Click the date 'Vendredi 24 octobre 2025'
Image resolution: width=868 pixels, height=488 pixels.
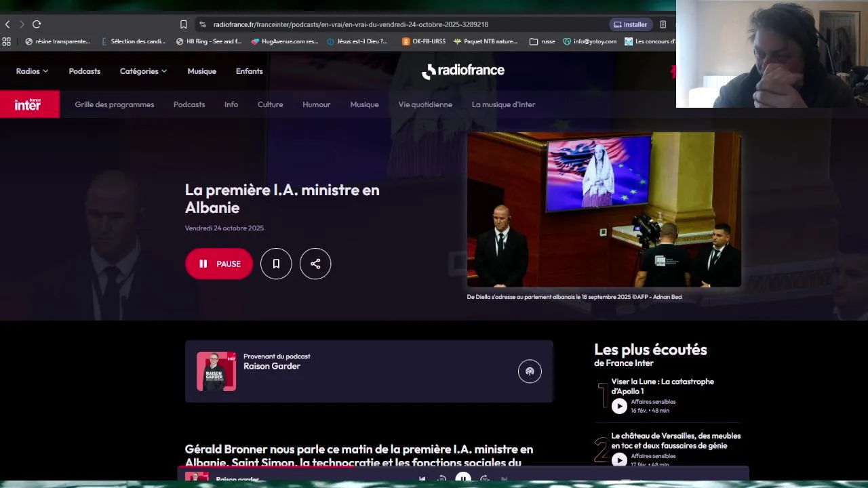coord(224,228)
